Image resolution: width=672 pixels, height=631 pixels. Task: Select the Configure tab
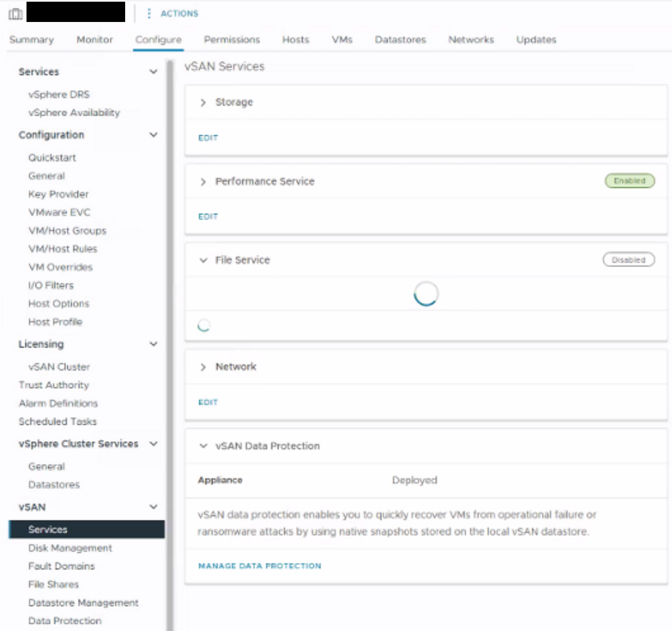[x=158, y=39]
